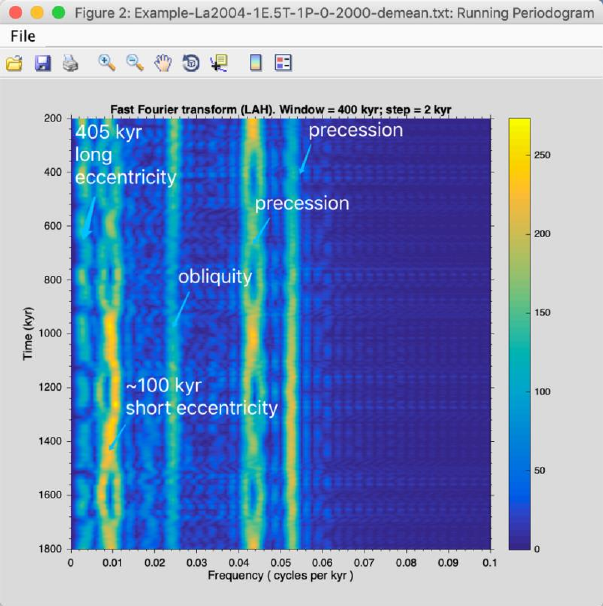Click the Frequency x-axis label
The width and height of the screenshot is (603, 606).
280,576
